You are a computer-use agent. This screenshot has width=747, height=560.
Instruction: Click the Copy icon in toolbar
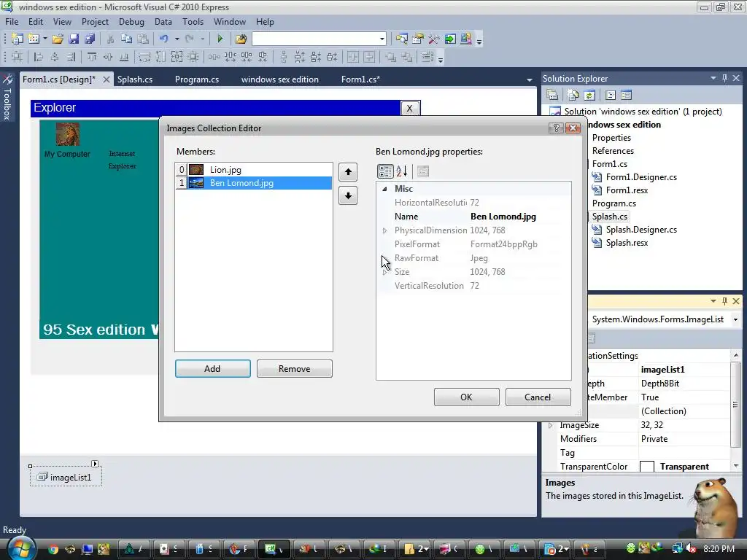126,39
